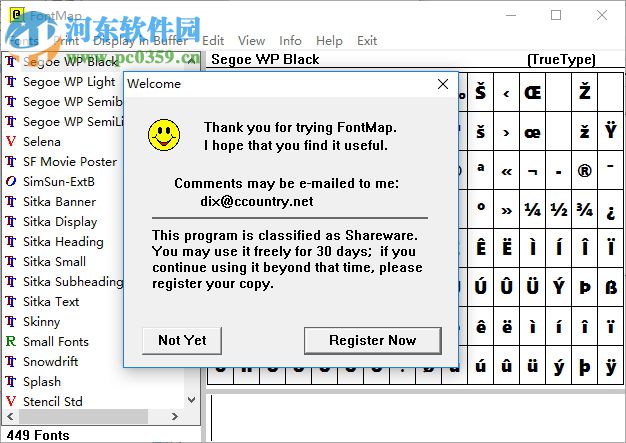The height and width of the screenshot is (443, 626).
Task: Click the OpenType icon next to SimSun-ExtB
Action: (11, 182)
